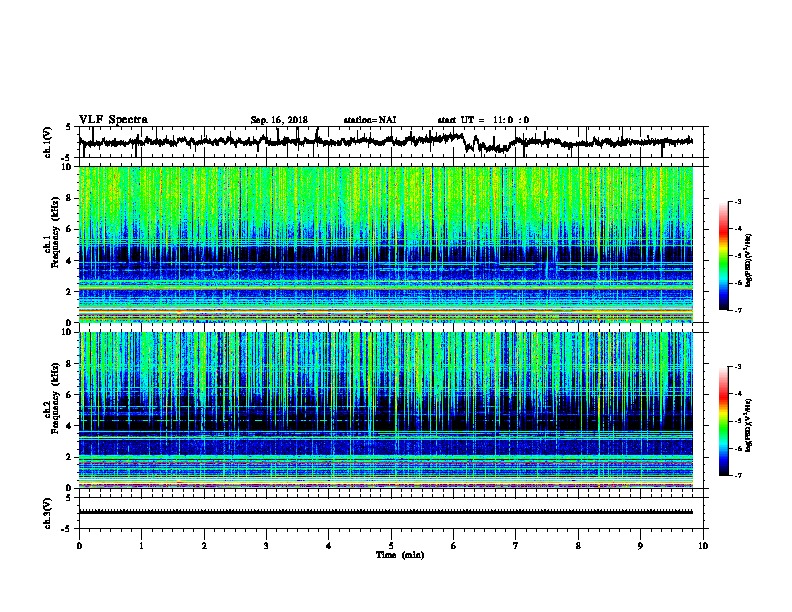This screenshot has height=612, width=792.
Task: Click the ch.1 color bar log(PSD) label
Action: pos(749,261)
